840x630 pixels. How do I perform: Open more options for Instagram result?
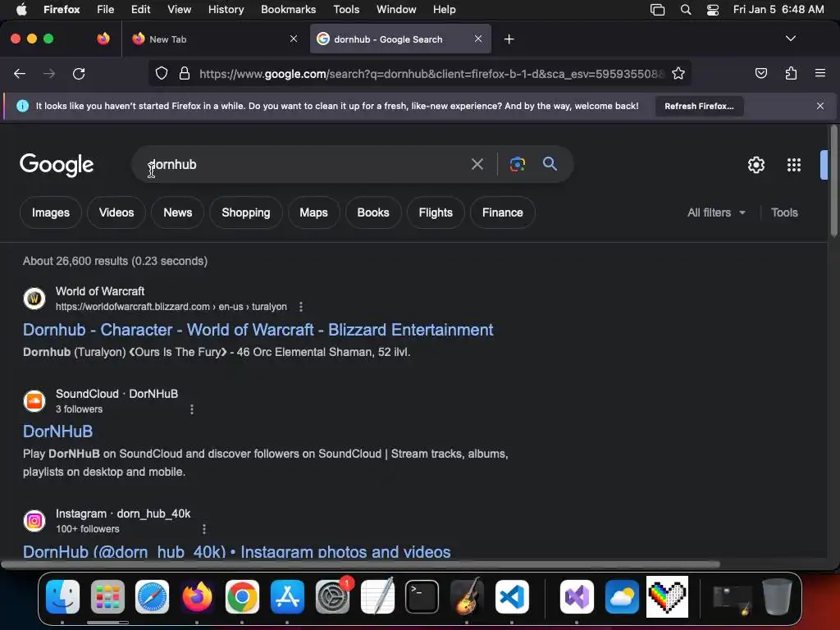pyautogui.click(x=204, y=529)
